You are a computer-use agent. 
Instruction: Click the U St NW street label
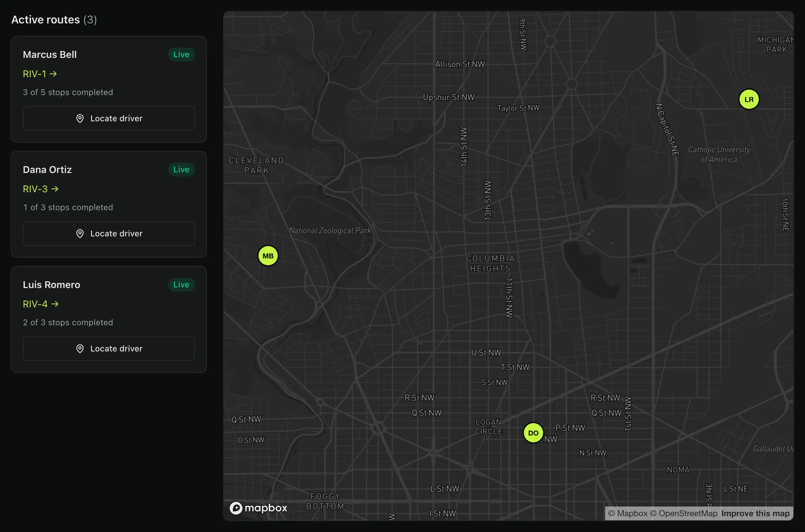(486, 352)
